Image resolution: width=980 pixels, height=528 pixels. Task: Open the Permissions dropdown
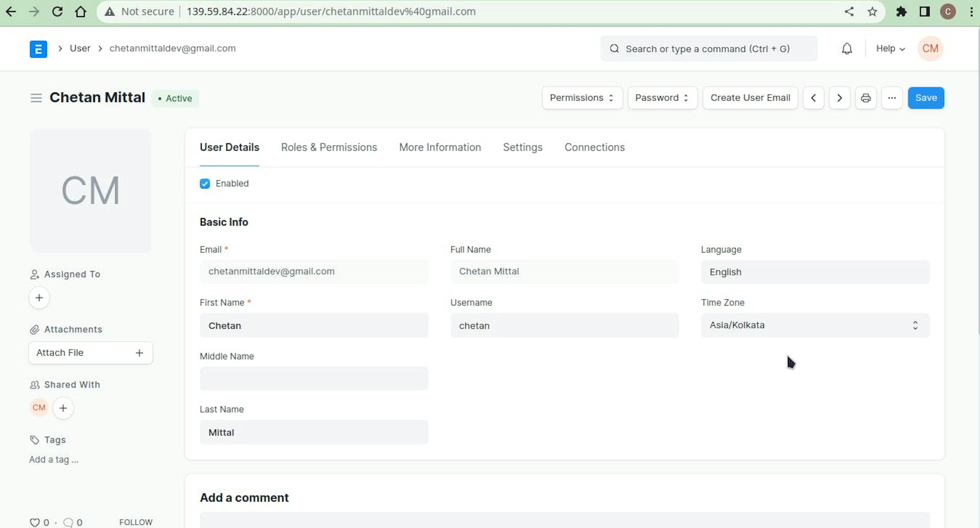pyautogui.click(x=582, y=98)
